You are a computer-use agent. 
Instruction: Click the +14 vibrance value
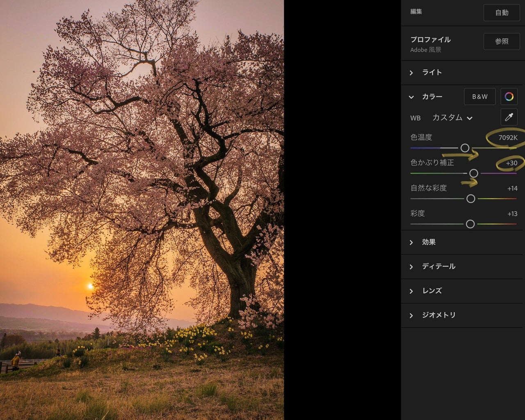[x=512, y=188]
